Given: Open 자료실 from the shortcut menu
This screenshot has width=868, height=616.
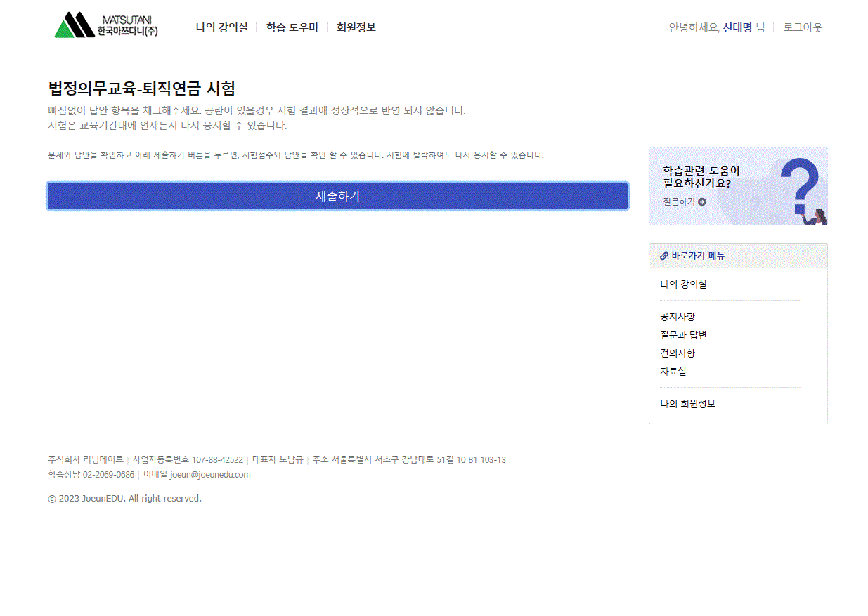Looking at the screenshot, I should (x=673, y=372).
